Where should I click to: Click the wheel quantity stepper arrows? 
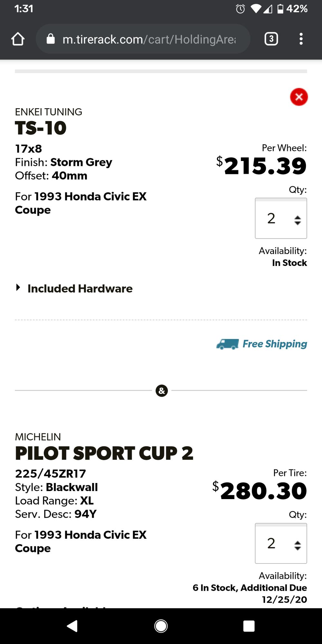click(298, 220)
